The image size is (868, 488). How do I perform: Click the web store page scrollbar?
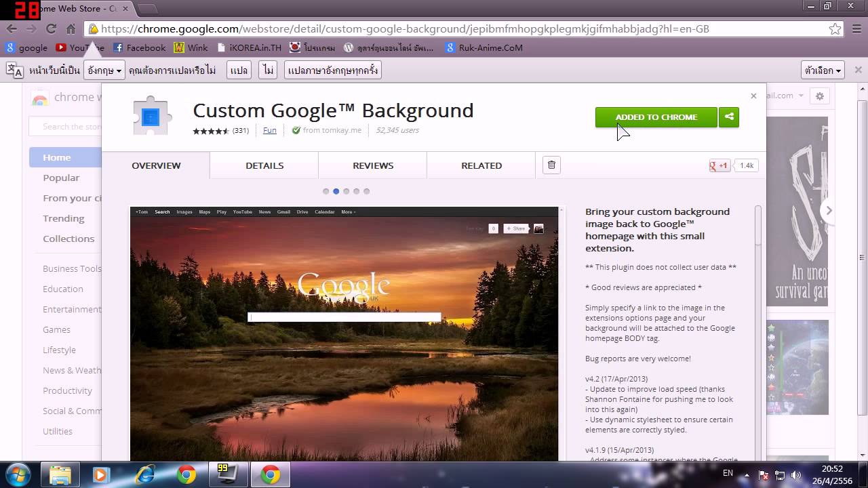point(863,258)
